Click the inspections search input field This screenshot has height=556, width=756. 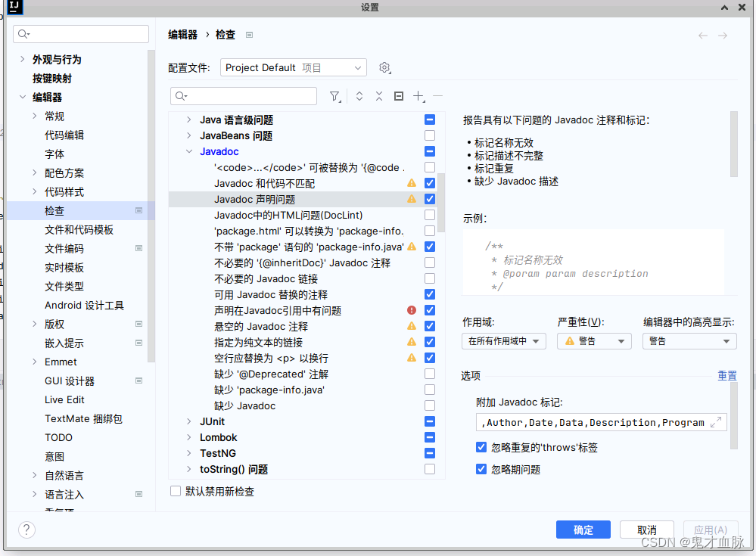click(x=244, y=96)
